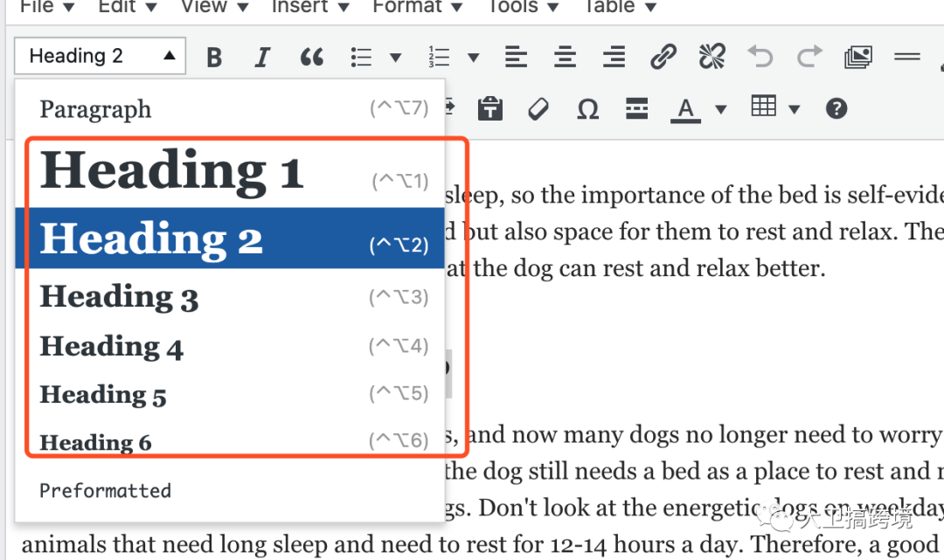Select Preformatted from the list

point(105,490)
